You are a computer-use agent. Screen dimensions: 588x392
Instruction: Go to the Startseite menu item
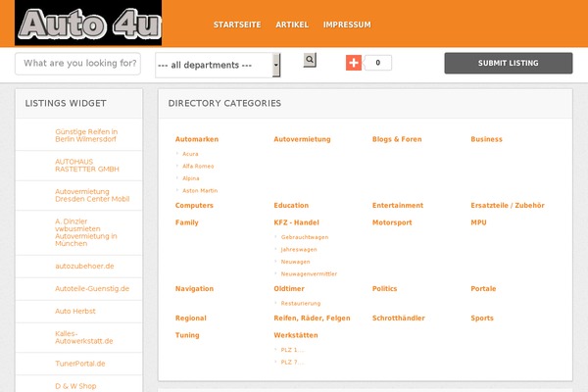[x=237, y=24]
